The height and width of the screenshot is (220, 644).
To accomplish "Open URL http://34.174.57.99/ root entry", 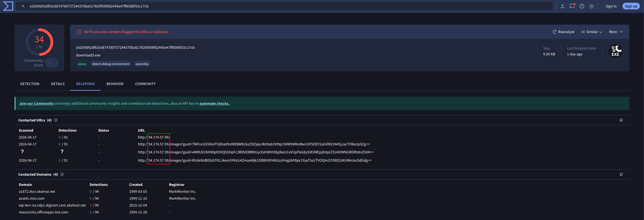I will [154, 137].
